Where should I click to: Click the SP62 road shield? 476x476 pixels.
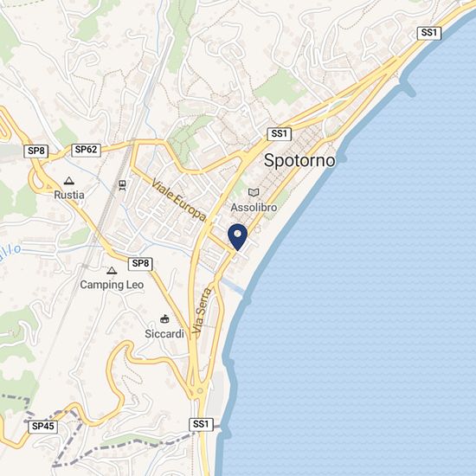86,150
